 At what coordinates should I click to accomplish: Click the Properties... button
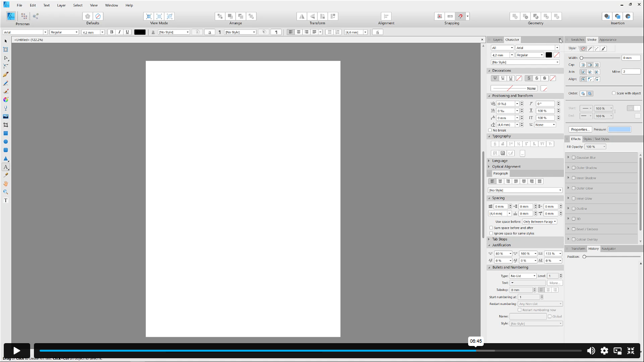tap(580, 129)
